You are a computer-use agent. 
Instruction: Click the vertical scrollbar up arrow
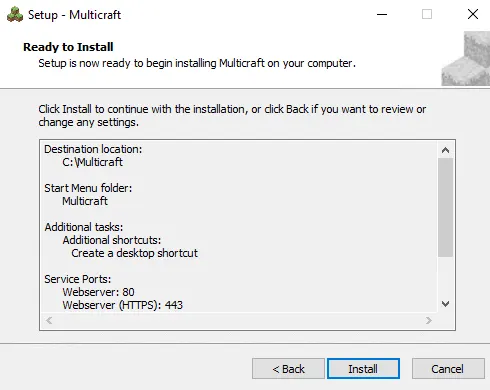pos(445,150)
